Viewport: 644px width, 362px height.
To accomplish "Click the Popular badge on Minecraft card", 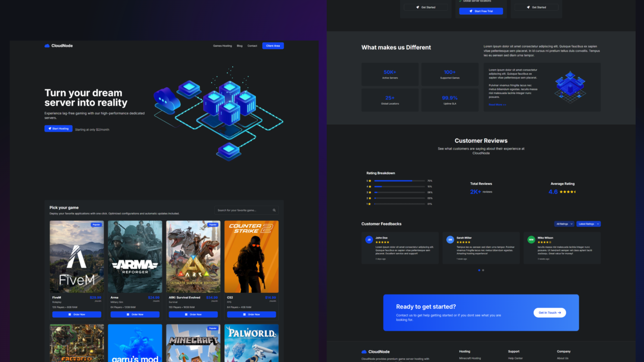I will (x=213, y=328).
